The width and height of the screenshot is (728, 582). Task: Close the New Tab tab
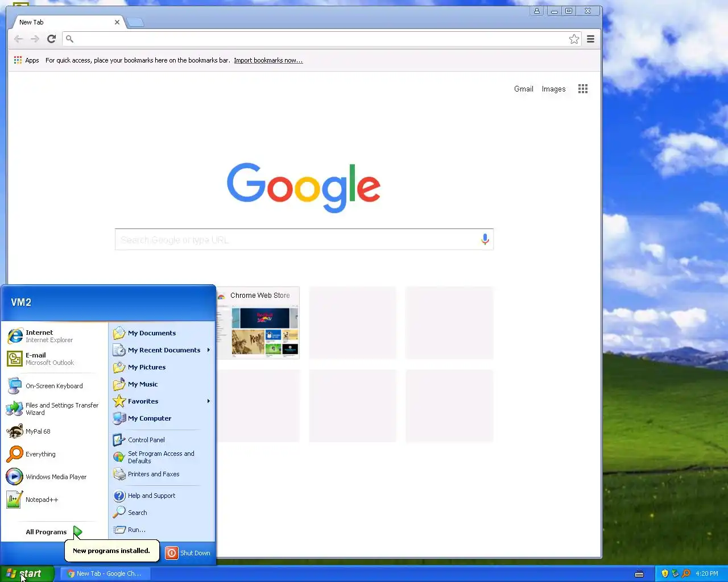click(117, 22)
